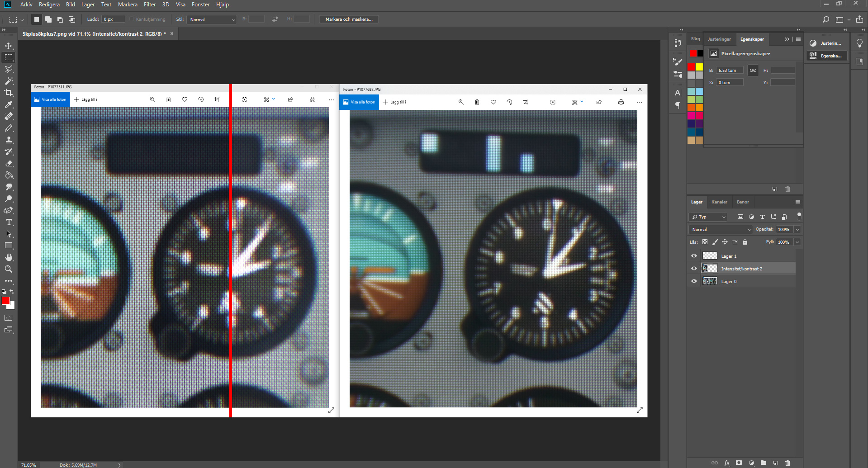Select the Crop tool
Viewport: 868px width, 468px height.
(9, 93)
